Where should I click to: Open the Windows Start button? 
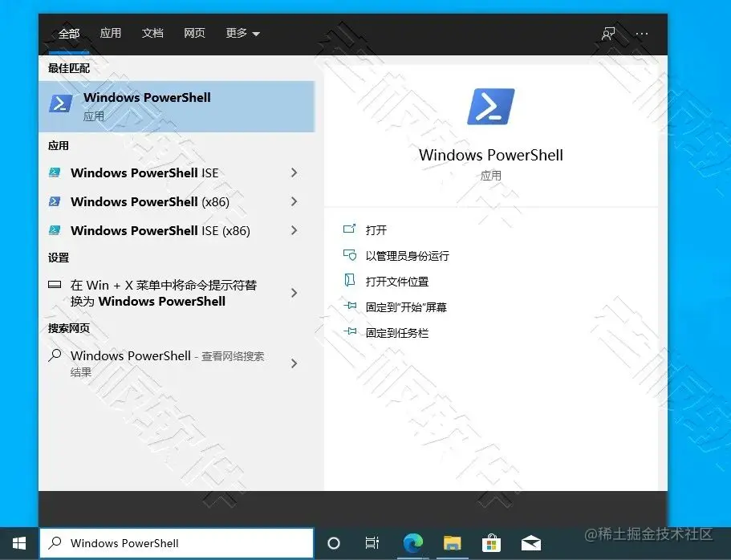[19, 543]
